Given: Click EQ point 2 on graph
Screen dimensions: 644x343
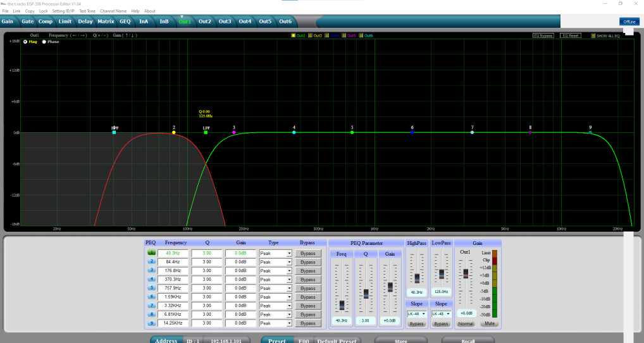Looking at the screenshot, I should click(174, 132).
